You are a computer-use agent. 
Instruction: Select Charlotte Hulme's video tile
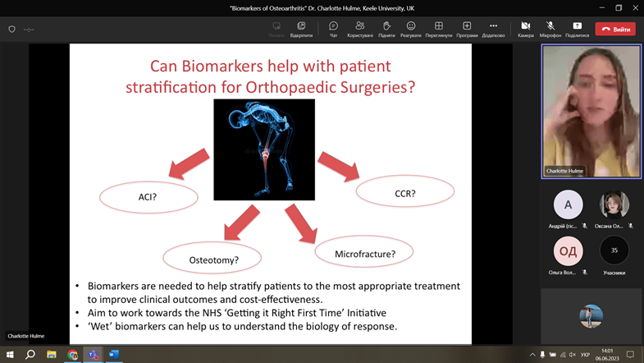(x=591, y=111)
